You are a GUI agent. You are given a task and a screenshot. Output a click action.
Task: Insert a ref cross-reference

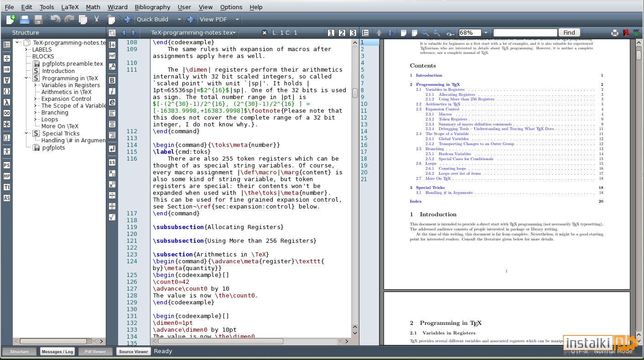pos(112,55)
